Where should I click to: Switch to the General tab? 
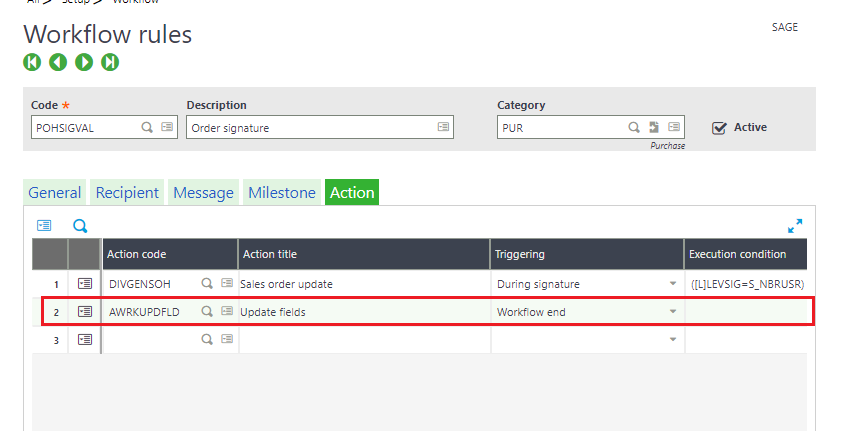(55, 192)
